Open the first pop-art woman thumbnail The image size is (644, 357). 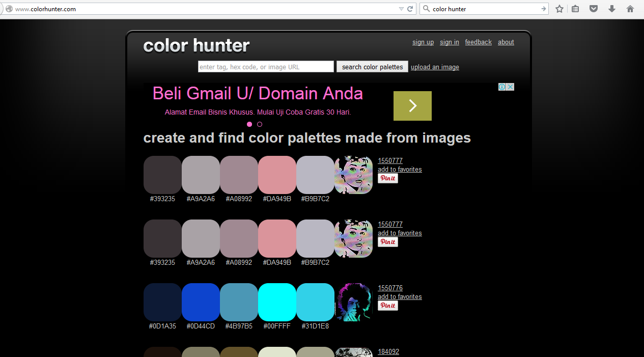[x=353, y=175]
